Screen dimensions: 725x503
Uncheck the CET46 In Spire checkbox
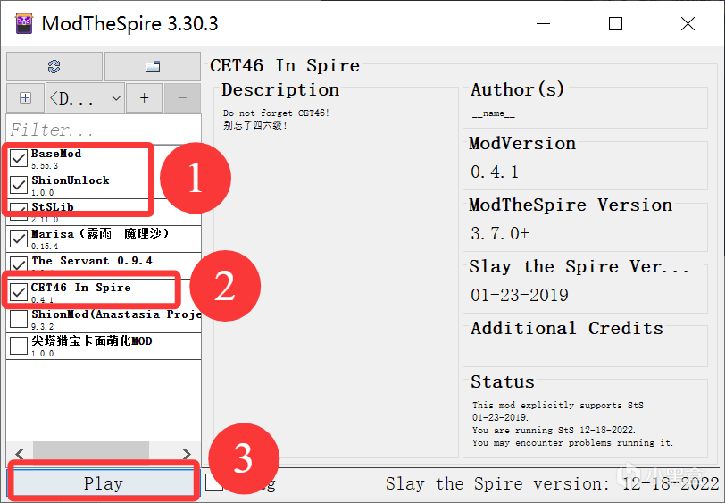(18, 292)
